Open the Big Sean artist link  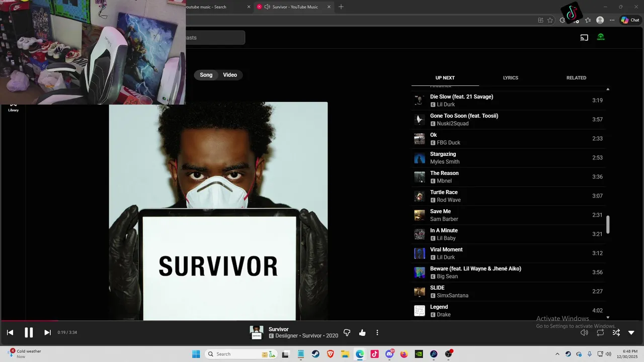[x=447, y=277]
